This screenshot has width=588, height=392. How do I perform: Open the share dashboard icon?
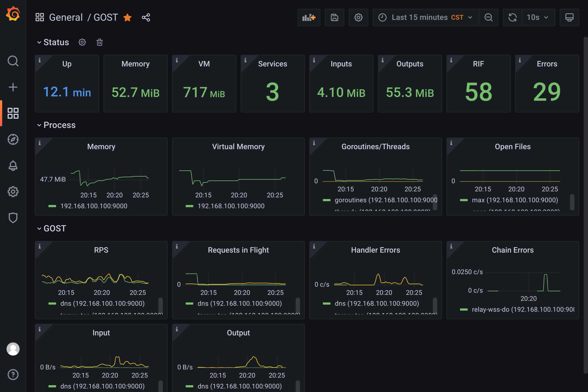pyautogui.click(x=146, y=17)
